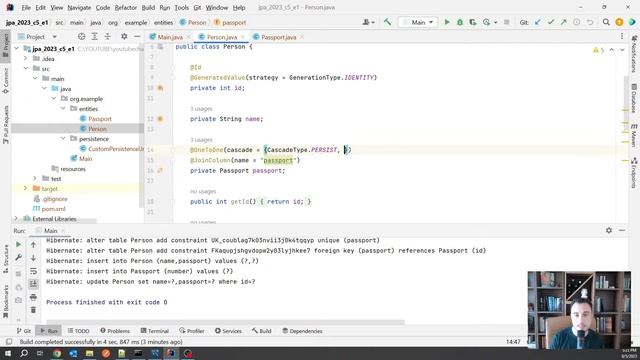This screenshot has width=640, height=360.
Task: Run with coverage icon in toolbar
Action: pyautogui.click(x=473, y=22)
